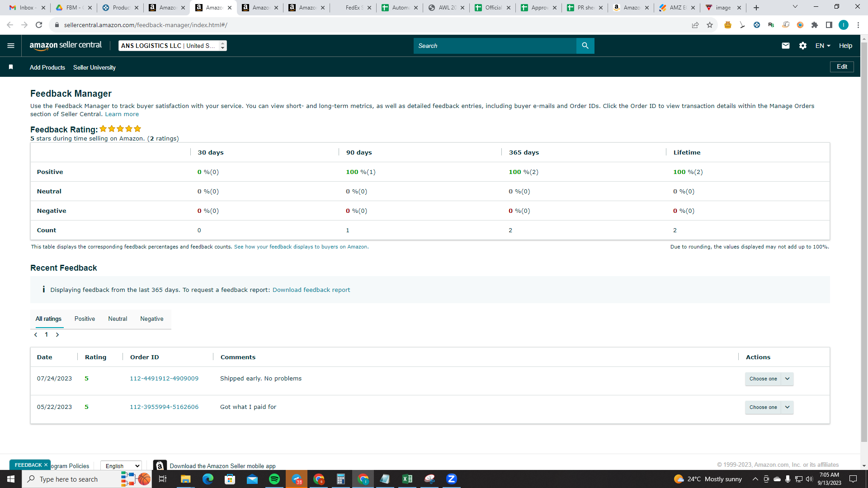Click See how your feedback displays link
This screenshot has height=488, width=868.
click(301, 247)
